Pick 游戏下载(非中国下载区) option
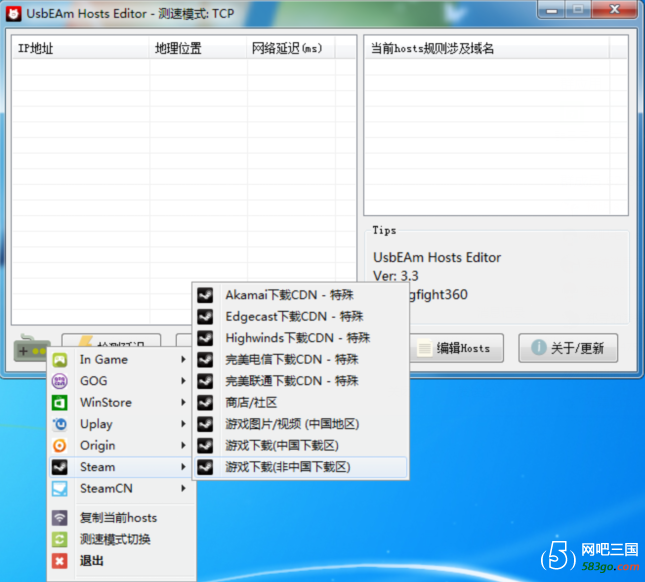The height and width of the screenshot is (582, 645). (301, 467)
